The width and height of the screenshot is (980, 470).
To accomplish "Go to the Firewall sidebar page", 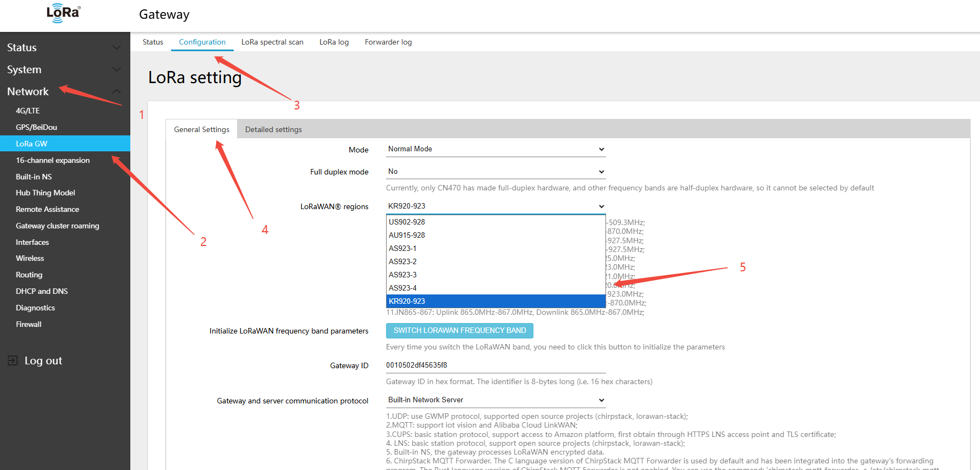I will click(29, 324).
